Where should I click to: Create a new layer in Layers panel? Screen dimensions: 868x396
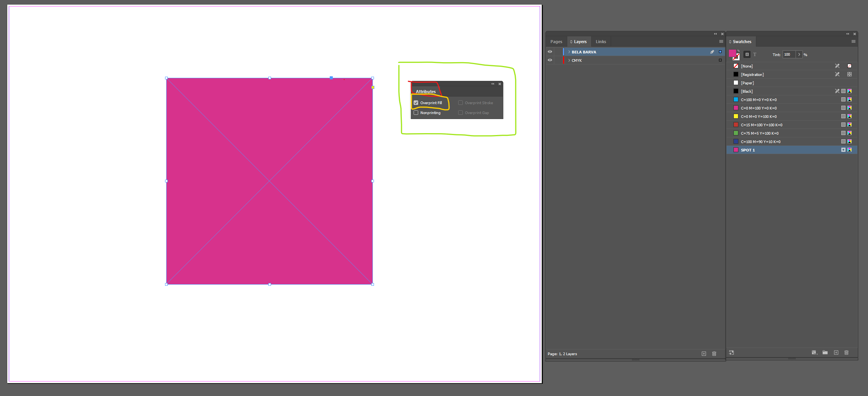[x=704, y=354]
